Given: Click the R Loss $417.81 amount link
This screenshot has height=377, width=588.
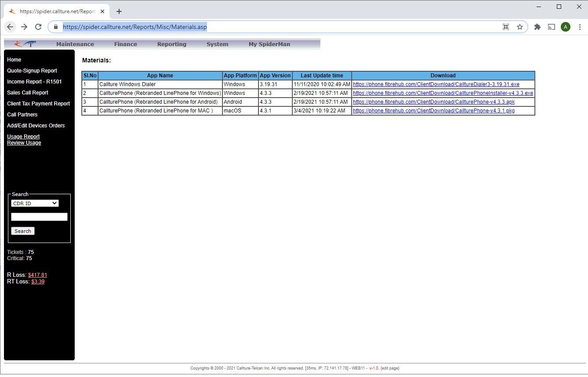Looking at the screenshot, I should (x=37, y=275).
